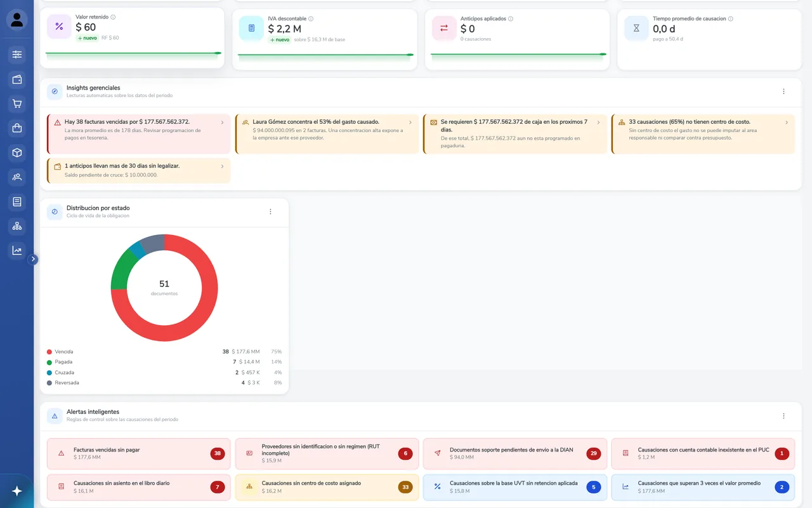This screenshot has width=812, height=508.
Task: Open the Proveedores sin identificacion alert
Action: 327,453
